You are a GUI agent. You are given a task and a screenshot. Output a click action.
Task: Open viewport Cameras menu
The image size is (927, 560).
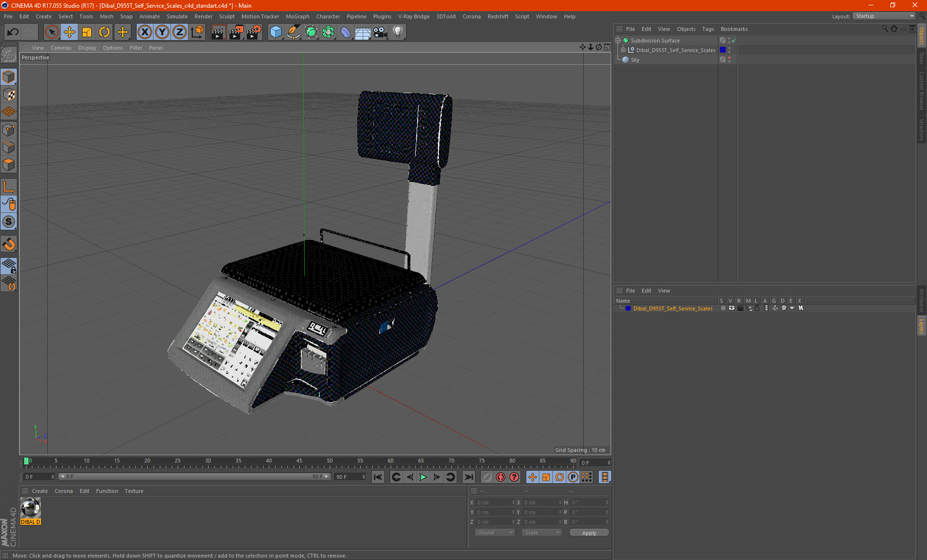(x=61, y=48)
